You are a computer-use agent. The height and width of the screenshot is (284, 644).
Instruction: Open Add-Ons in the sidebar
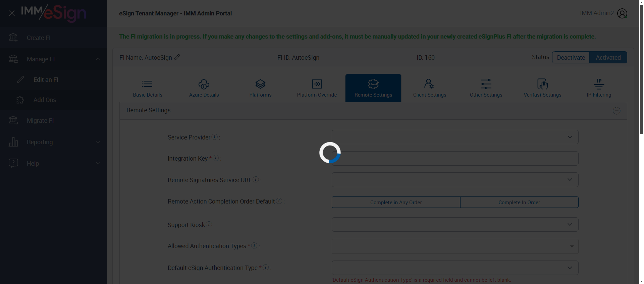coord(54,100)
